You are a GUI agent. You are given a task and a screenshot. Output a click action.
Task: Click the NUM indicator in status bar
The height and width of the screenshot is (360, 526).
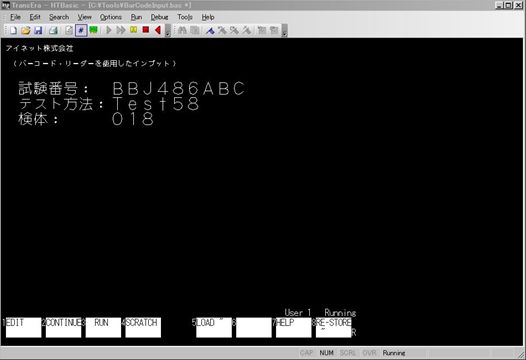tap(326, 353)
